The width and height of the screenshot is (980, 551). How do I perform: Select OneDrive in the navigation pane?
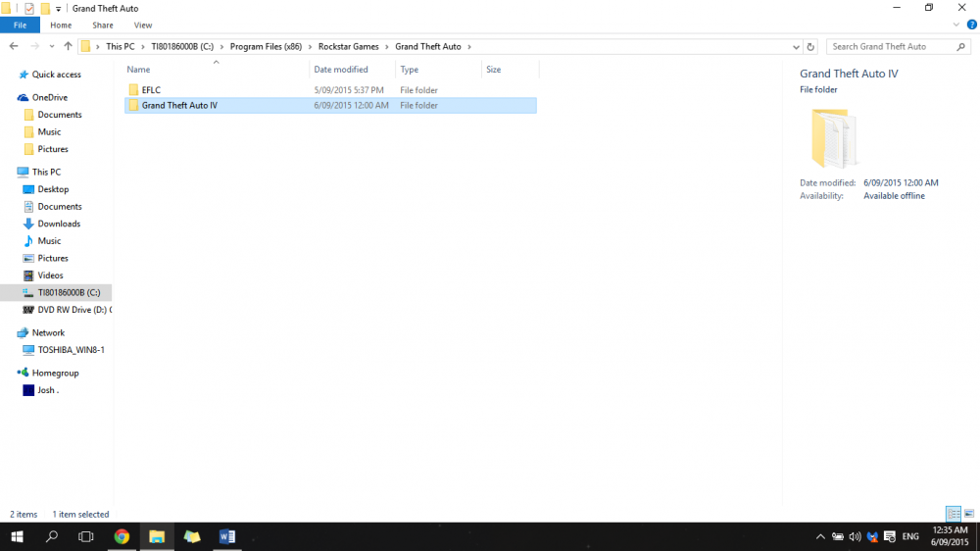(x=49, y=98)
